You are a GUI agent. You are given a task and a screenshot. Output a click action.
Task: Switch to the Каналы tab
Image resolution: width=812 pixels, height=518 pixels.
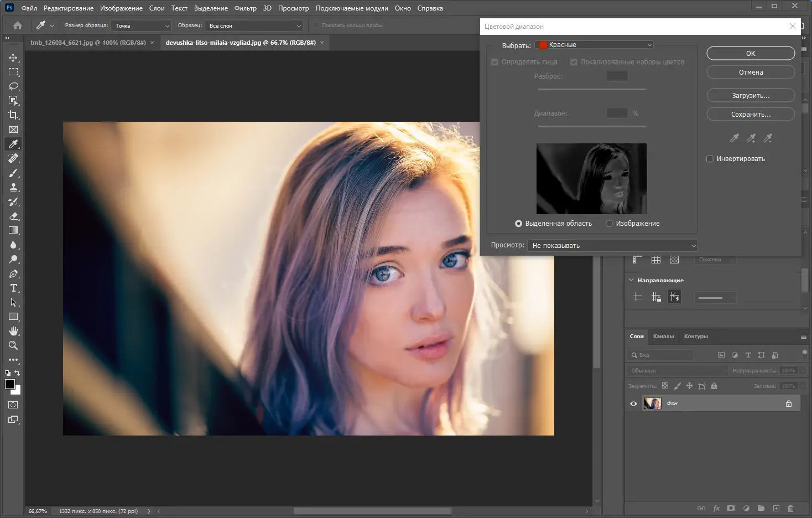(x=663, y=336)
